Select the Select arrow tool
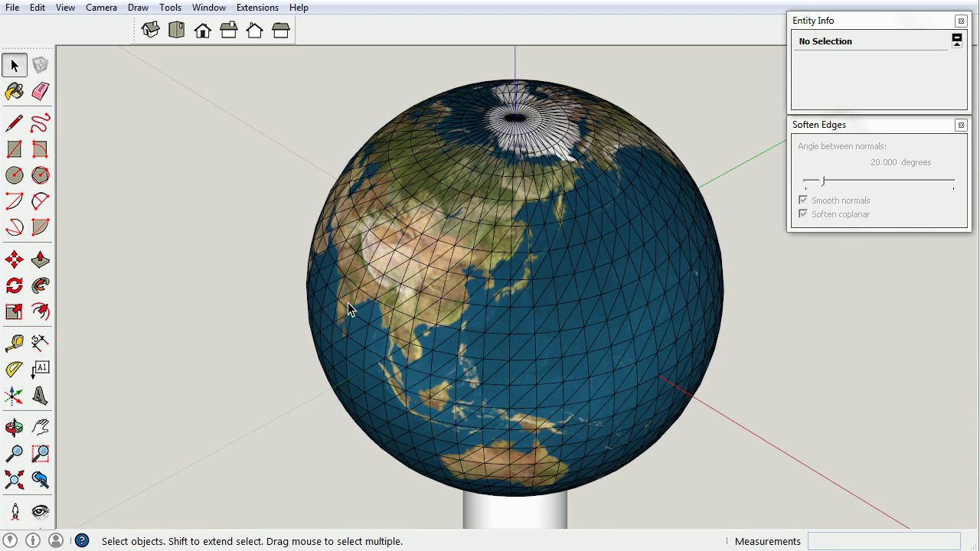 (14, 66)
